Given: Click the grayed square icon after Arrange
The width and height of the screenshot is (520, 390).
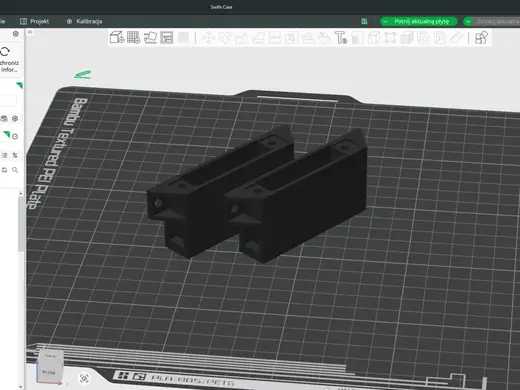Looking at the screenshot, I should point(183,37).
